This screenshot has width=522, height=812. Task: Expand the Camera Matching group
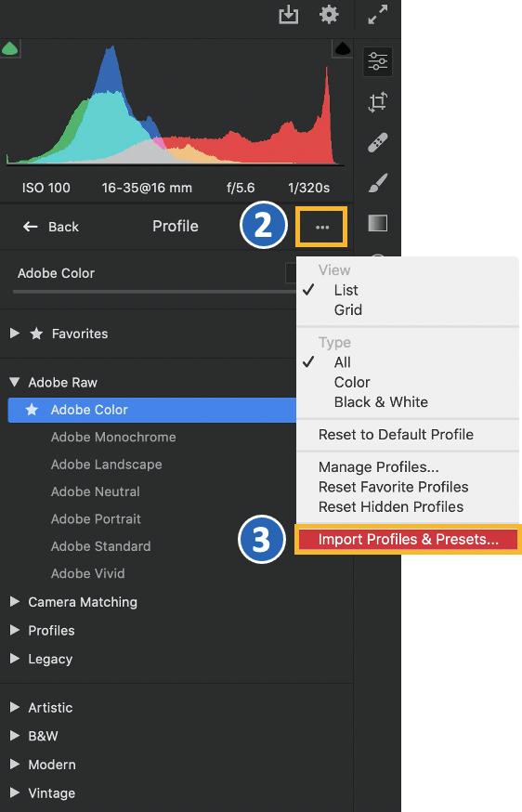tap(15, 602)
